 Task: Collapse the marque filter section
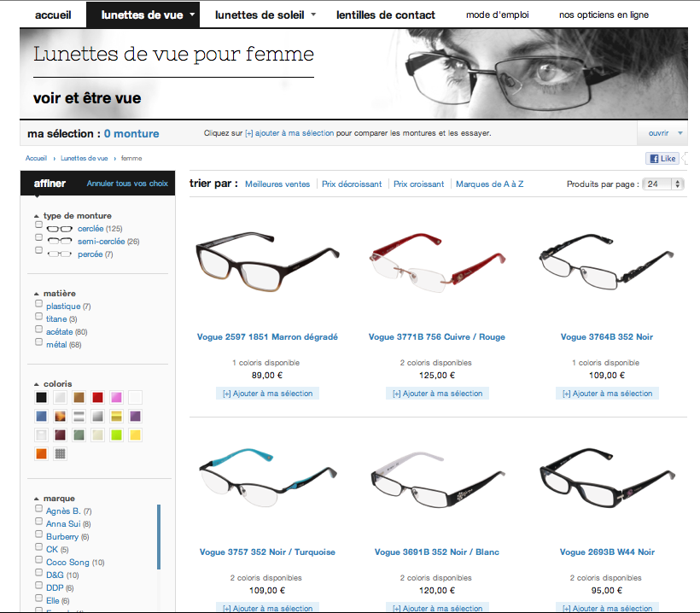click(37, 499)
